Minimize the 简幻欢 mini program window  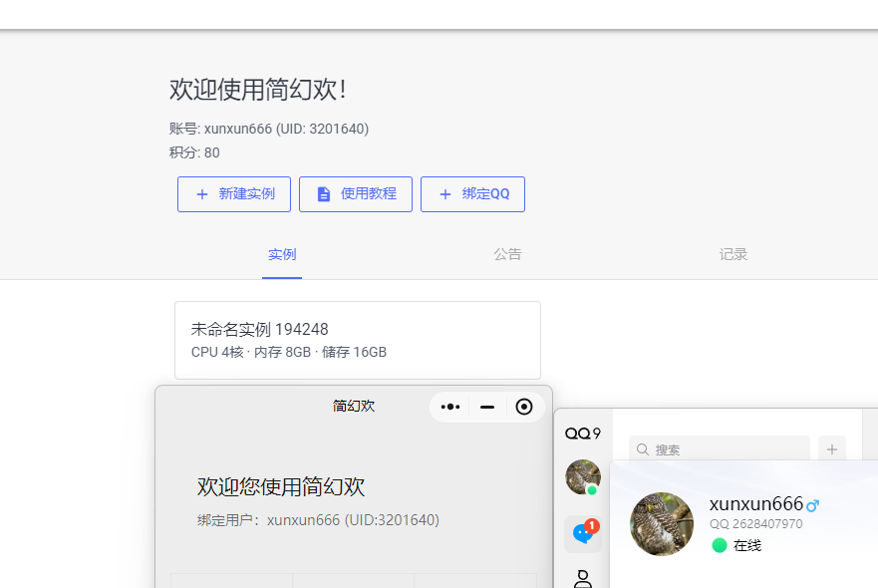(x=487, y=407)
